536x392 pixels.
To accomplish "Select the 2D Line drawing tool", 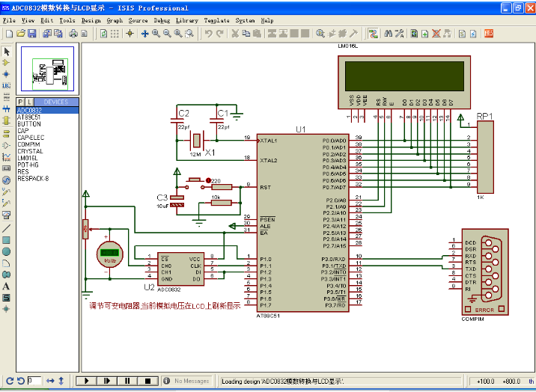I will point(6,228).
